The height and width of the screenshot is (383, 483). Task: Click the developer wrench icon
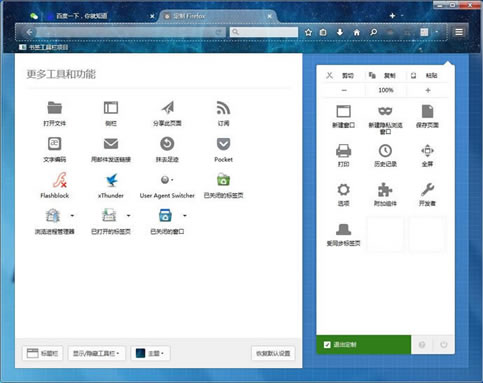pyautogui.click(x=427, y=190)
